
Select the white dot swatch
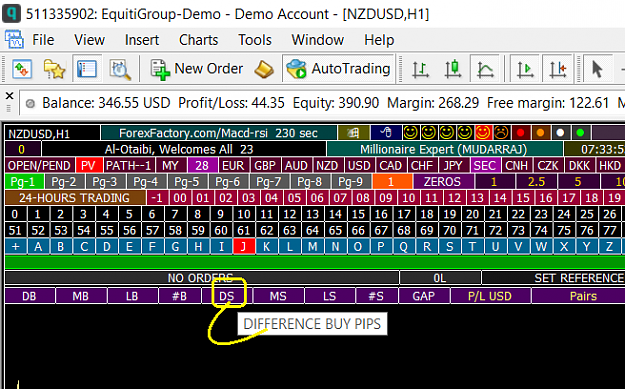[560, 132]
